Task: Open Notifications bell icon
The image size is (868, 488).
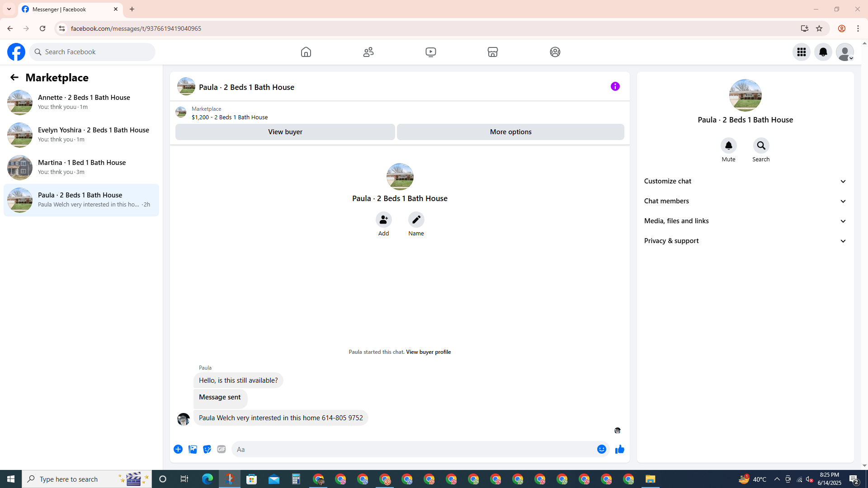Action: [x=823, y=52]
